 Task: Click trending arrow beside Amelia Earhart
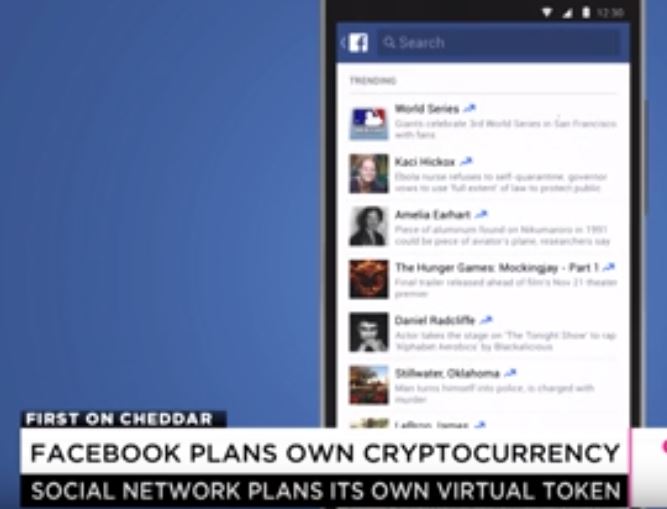point(482,214)
